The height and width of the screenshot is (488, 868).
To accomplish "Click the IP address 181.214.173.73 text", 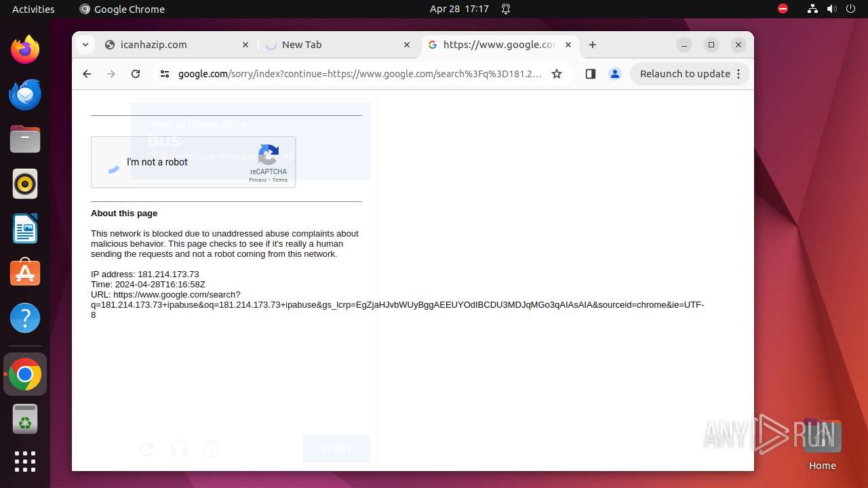I will (x=168, y=274).
